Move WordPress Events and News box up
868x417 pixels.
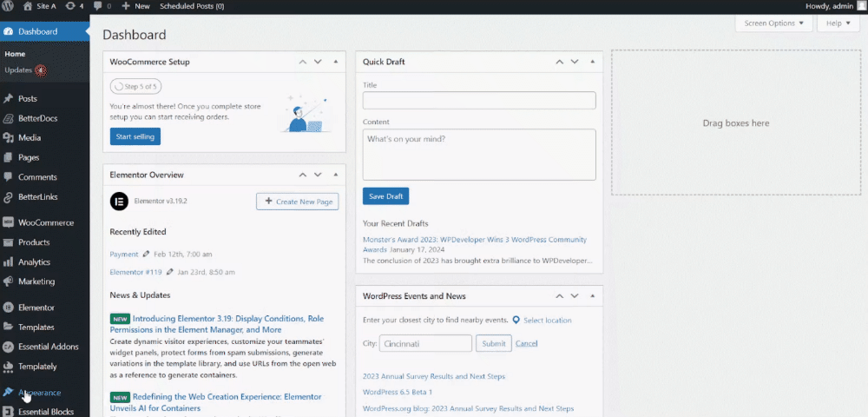pos(559,296)
